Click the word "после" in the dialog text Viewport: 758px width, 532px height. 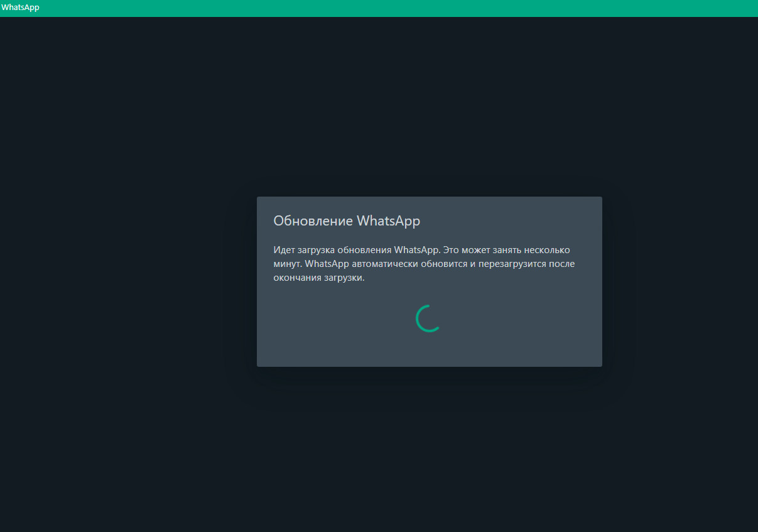[562, 264]
